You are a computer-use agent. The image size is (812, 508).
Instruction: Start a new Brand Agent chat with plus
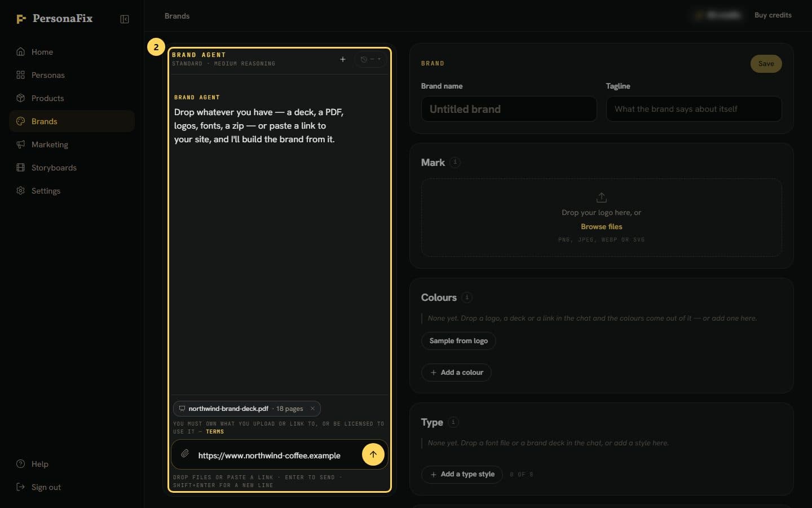343,59
